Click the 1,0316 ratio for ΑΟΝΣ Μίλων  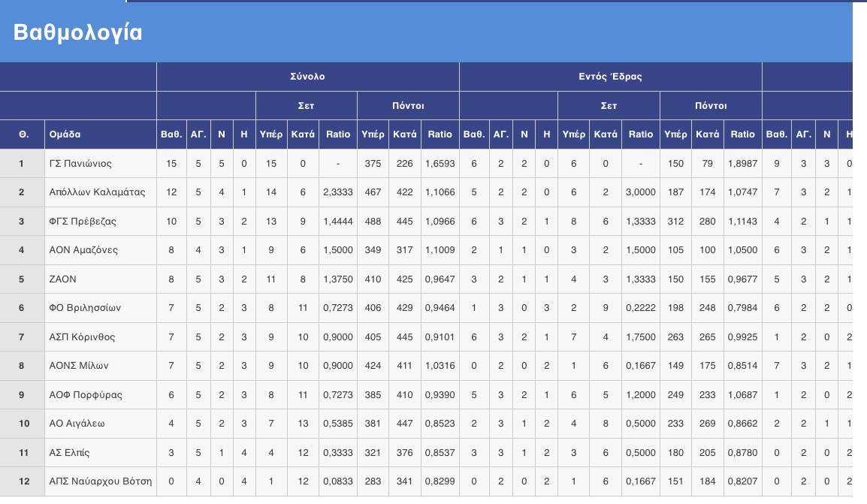tap(440, 366)
